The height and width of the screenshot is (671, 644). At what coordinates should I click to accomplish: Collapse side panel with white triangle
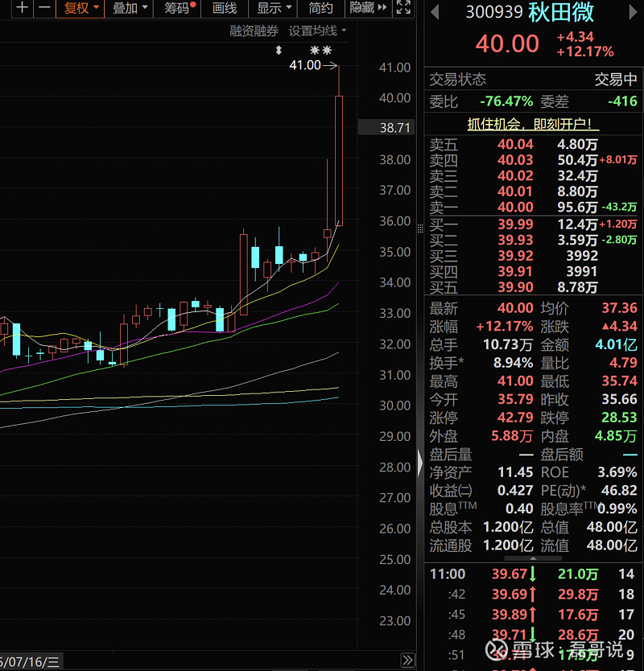point(420,463)
